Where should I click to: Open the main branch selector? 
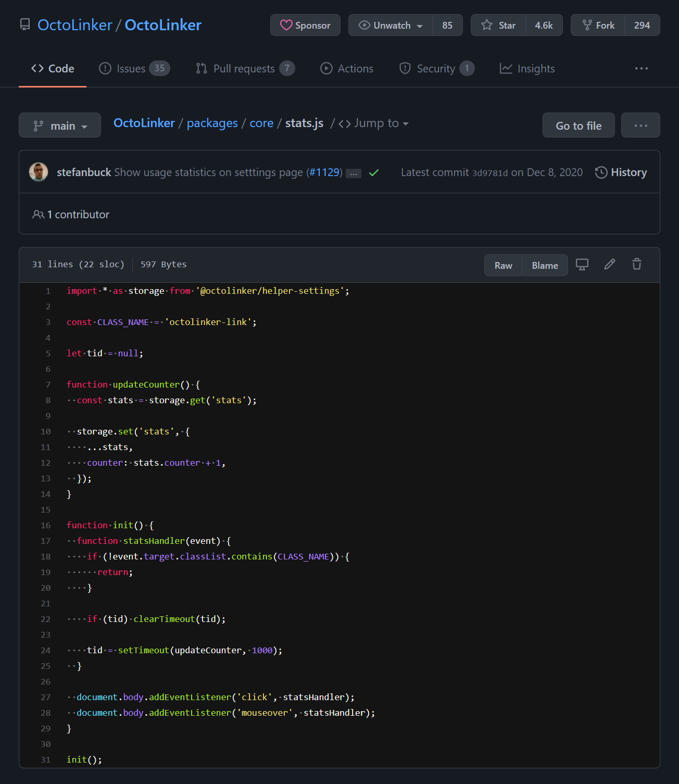[60, 126]
